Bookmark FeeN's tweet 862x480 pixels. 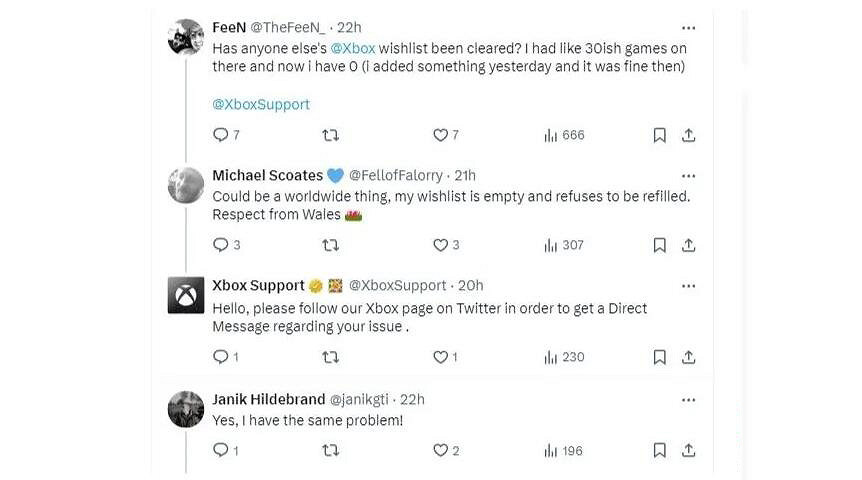[x=660, y=135]
